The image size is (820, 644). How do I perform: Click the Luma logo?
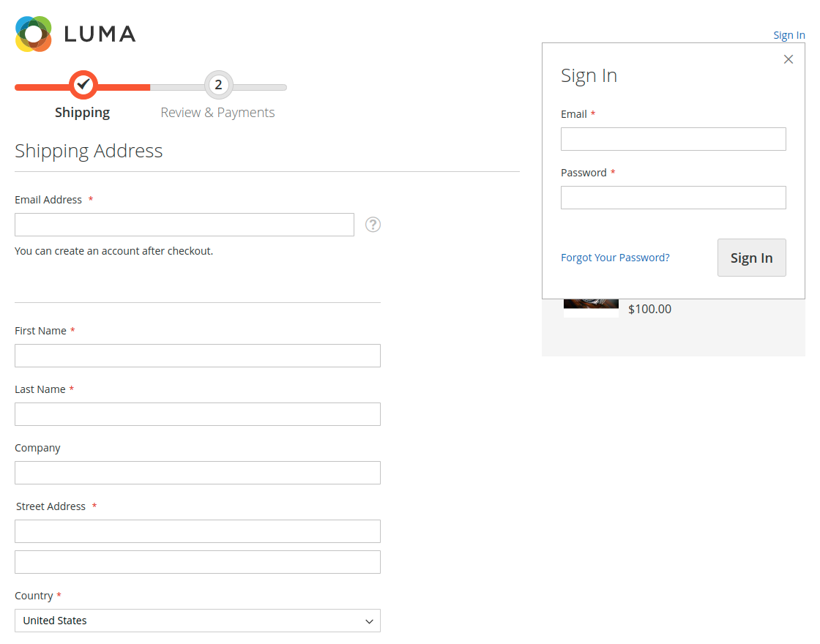click(75, 34)
